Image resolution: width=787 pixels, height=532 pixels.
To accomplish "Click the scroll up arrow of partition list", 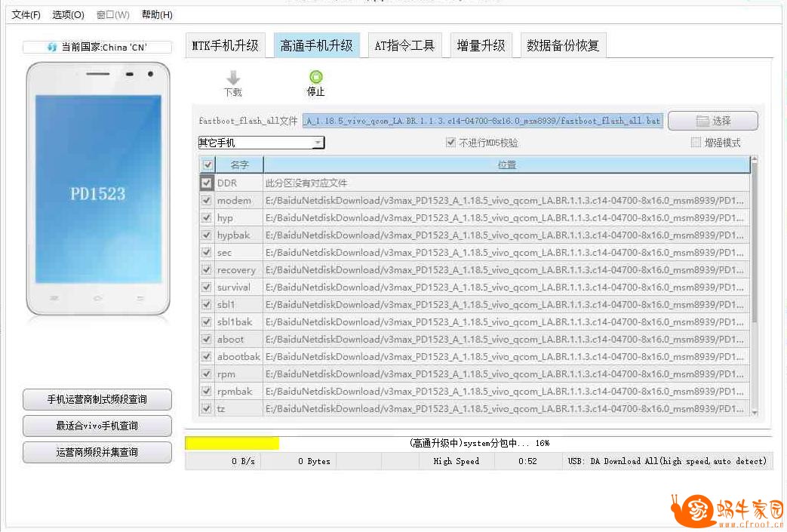I will [754, 159].
